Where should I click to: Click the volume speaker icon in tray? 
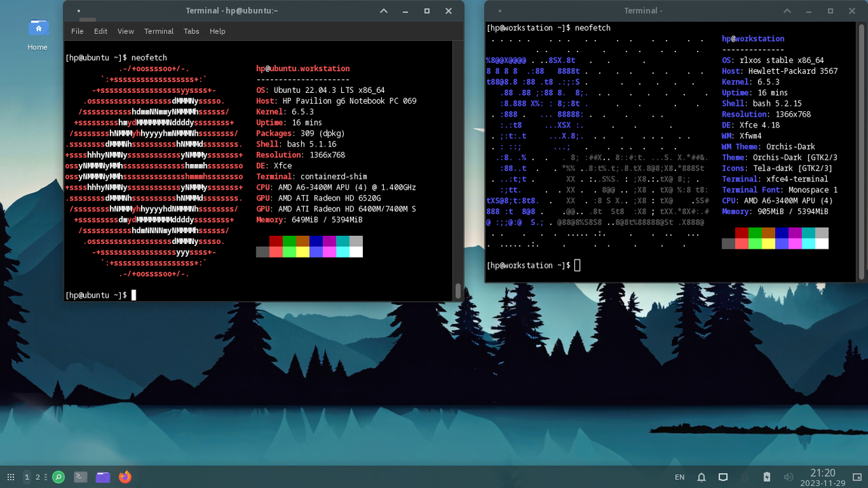tap(788, 477)
